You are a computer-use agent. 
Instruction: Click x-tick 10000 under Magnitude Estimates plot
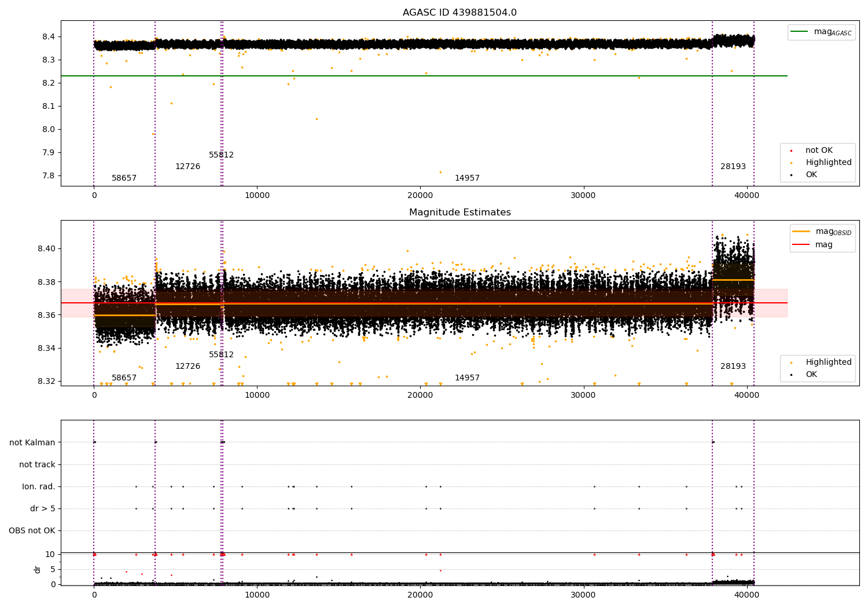pyautogui.click(x=257, y=395)
